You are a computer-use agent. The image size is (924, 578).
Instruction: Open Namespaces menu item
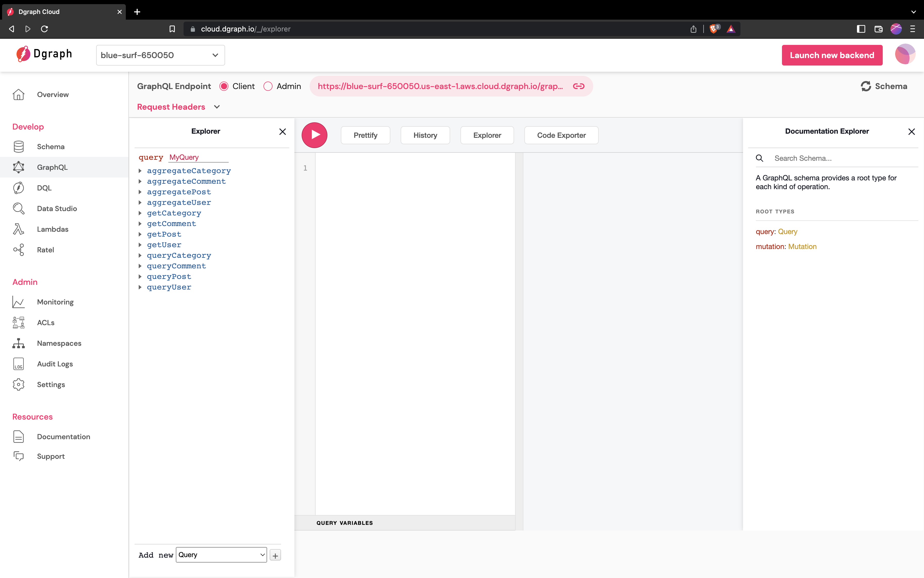(x=59, y=343)
